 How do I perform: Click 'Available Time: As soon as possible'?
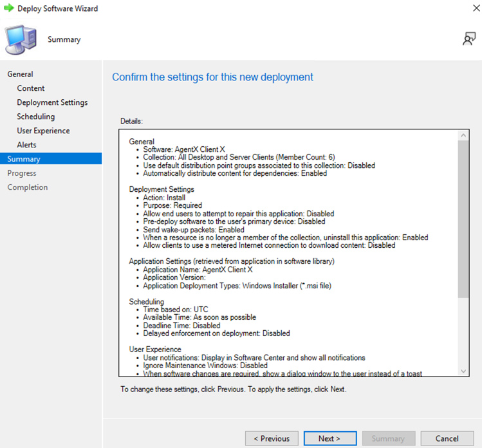tap(199, 317)
